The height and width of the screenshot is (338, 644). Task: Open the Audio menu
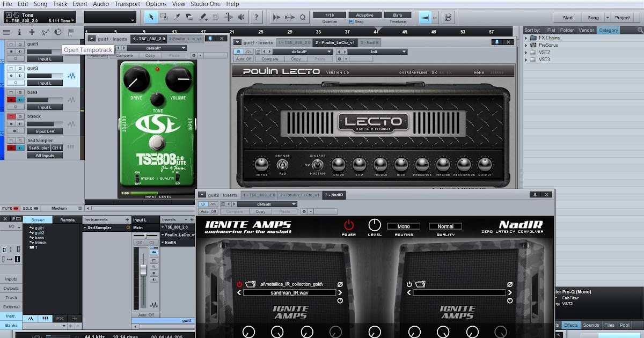pos(100,4)
